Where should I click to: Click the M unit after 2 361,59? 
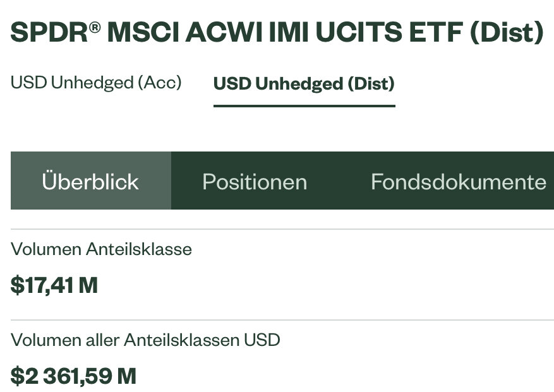click(x=126, y=376)
